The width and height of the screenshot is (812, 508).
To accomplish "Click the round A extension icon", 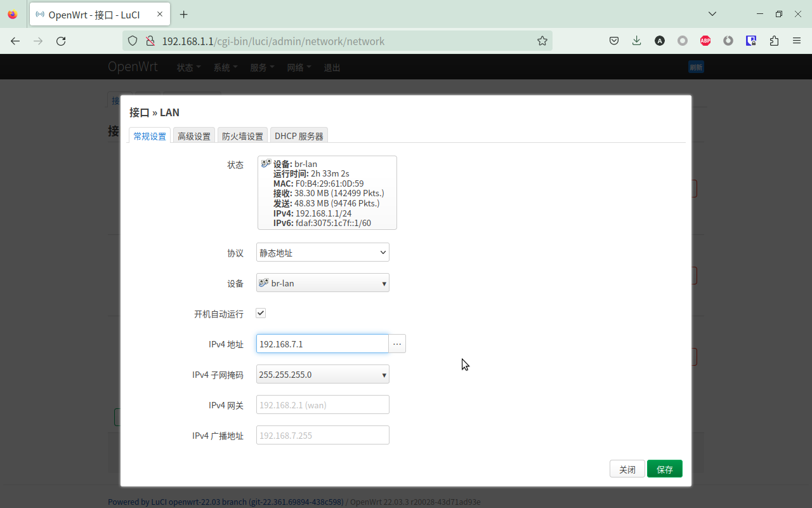I will (660, 41).
